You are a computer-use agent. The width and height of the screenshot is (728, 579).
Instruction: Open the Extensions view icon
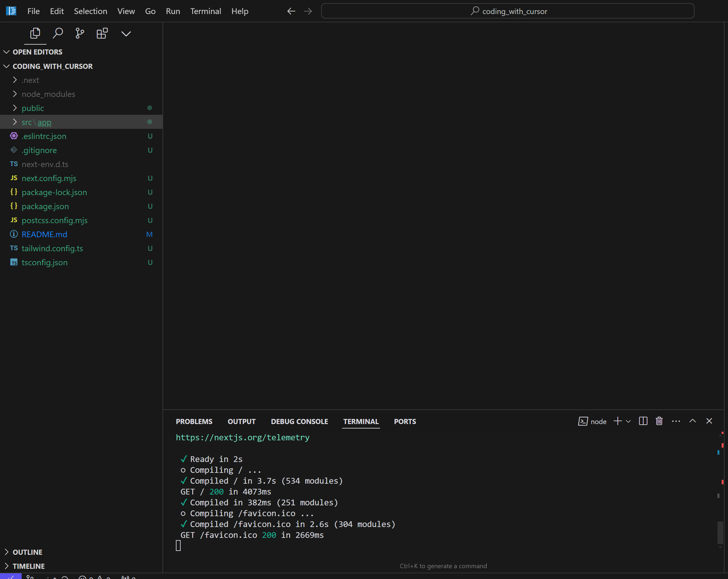click(102, 33)
